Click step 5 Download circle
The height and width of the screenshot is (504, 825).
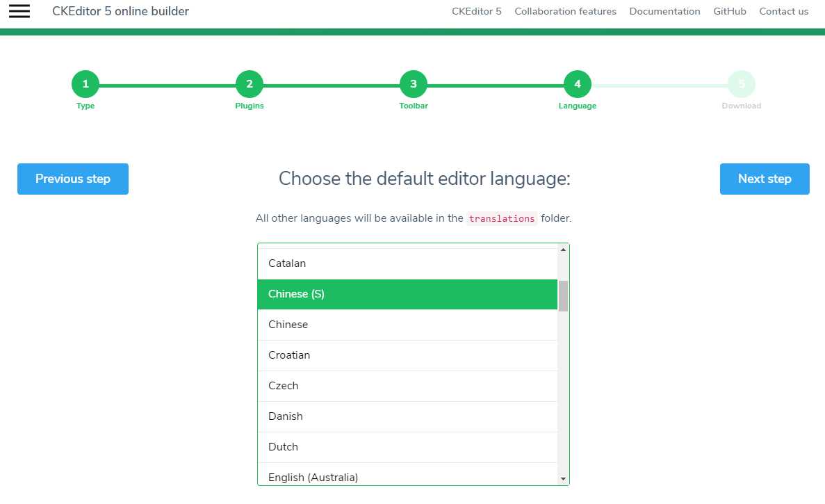(742, 85)
